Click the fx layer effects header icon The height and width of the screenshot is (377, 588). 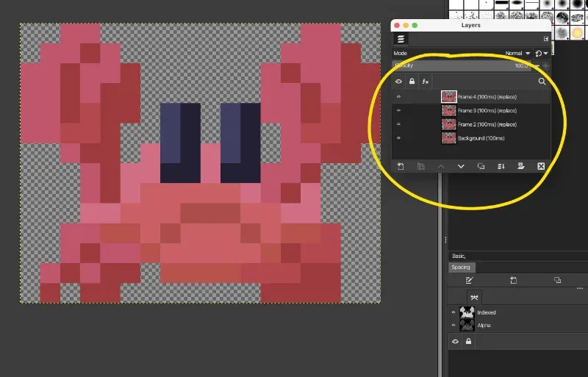pyautogui.click(x=426, y=82)
